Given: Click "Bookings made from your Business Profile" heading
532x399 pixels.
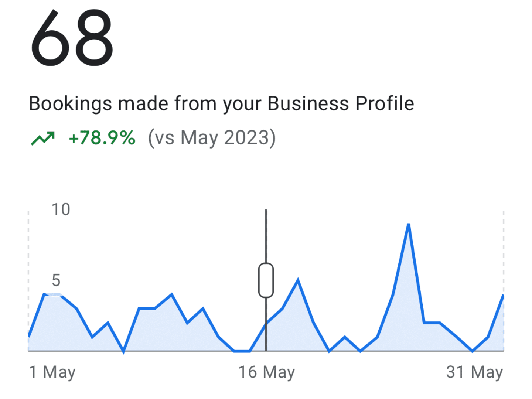Looking at the screenshot, I should click(221, 104).
